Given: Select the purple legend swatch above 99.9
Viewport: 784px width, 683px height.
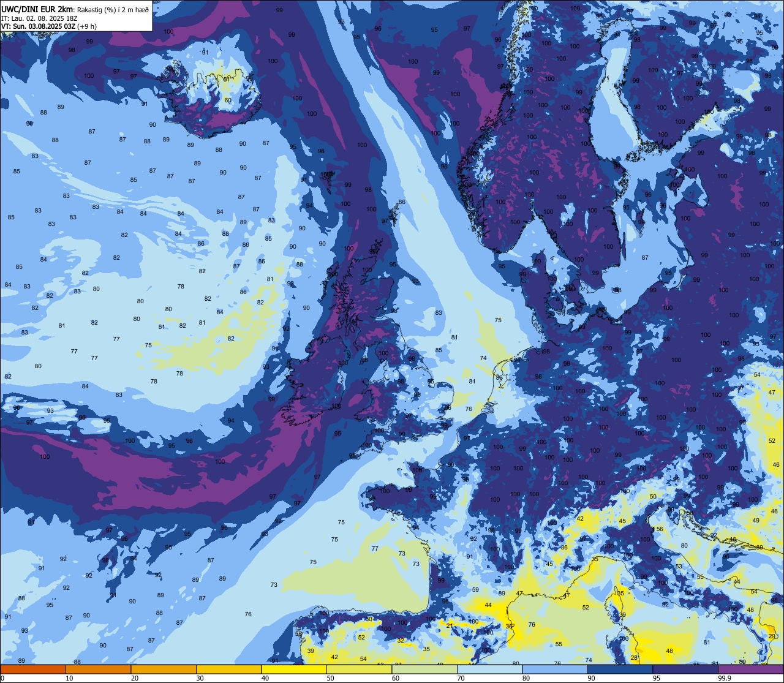Looking at the screenshot, I should tap(750, 669).
